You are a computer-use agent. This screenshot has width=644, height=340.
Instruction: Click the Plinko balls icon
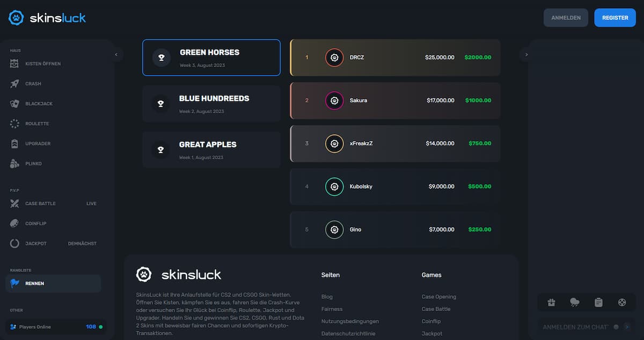click(x=14, y=164)
